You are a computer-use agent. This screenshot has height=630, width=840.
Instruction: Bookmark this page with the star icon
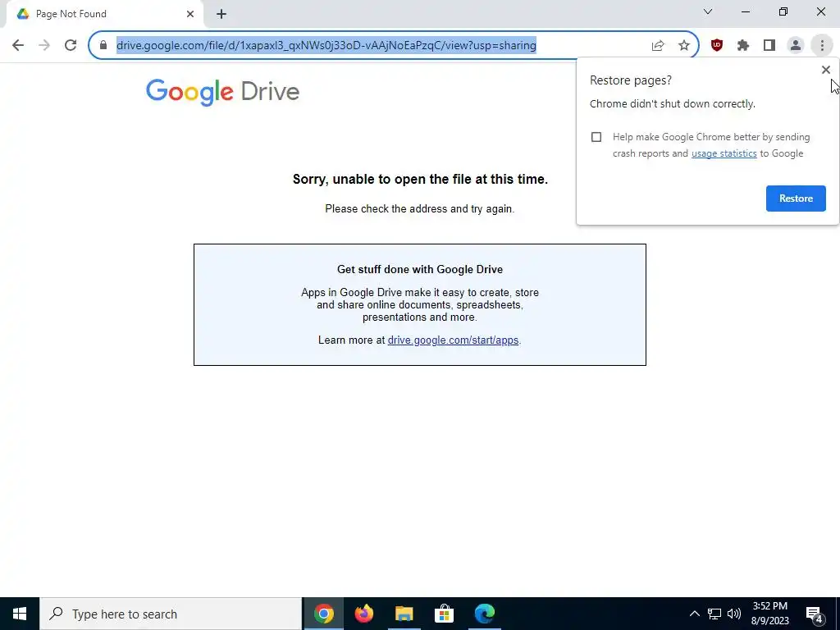pos(683,46)
